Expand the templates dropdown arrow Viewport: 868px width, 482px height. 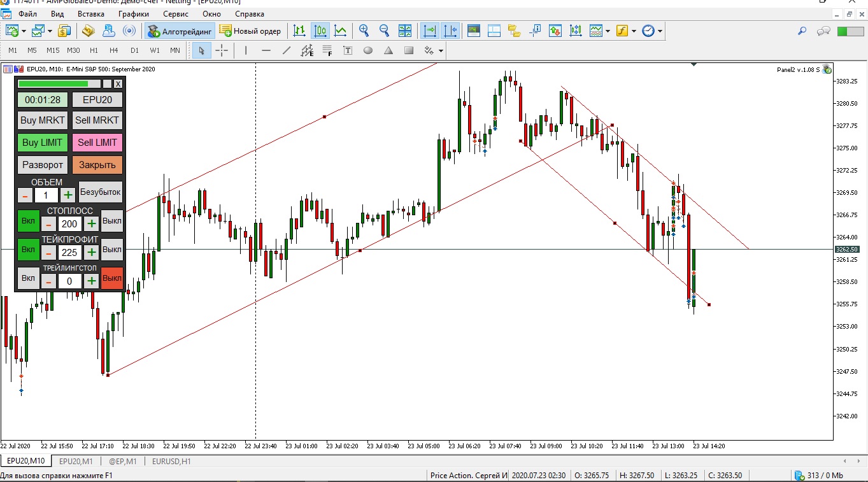608,31
